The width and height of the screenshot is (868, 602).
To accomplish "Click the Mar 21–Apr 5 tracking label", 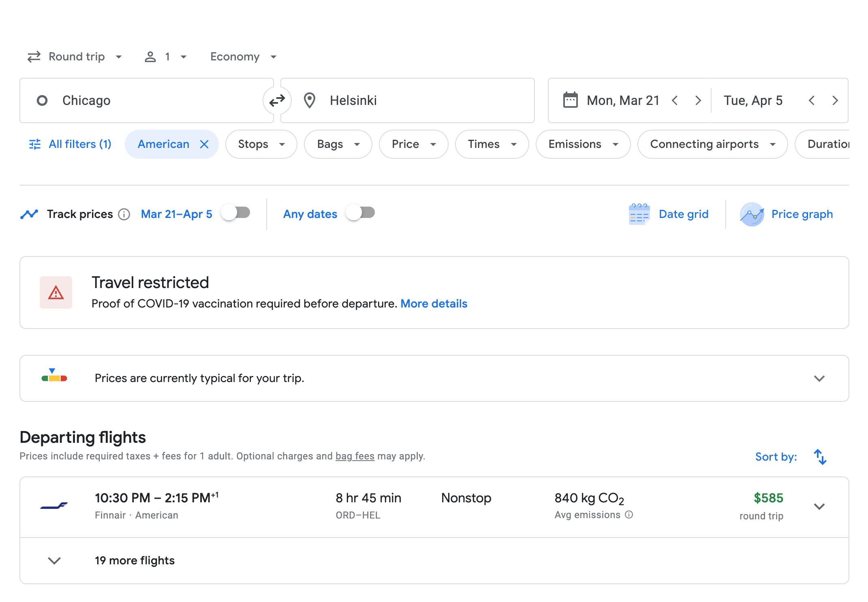I will point(176,214).
